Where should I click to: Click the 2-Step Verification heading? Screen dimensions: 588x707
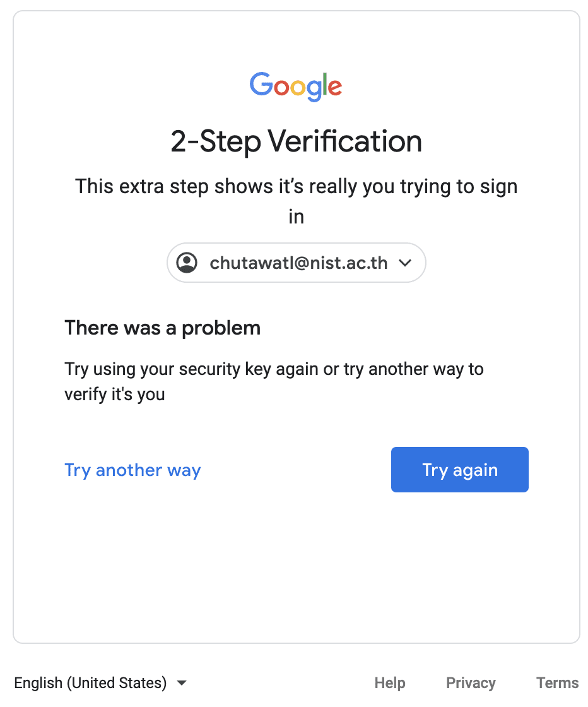click(296, 141)
